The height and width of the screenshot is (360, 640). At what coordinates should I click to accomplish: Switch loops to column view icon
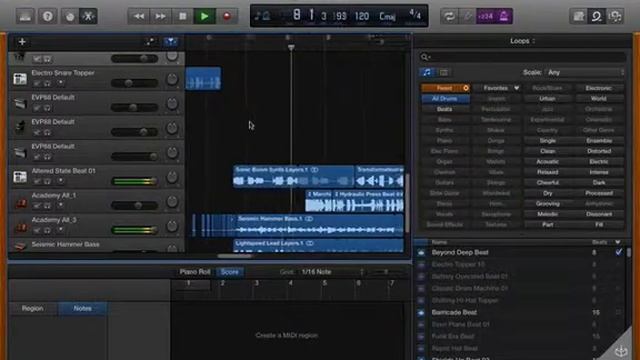444,73
